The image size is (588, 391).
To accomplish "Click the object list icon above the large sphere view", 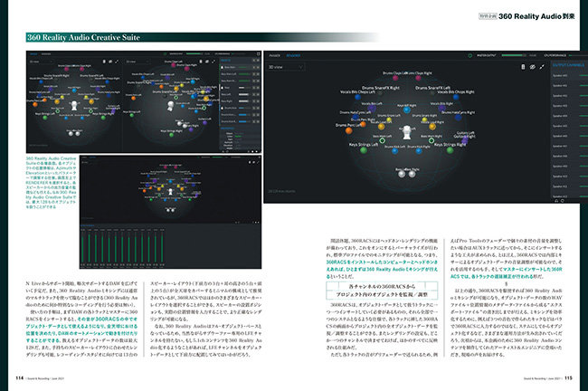I will [x=523, y=67].
